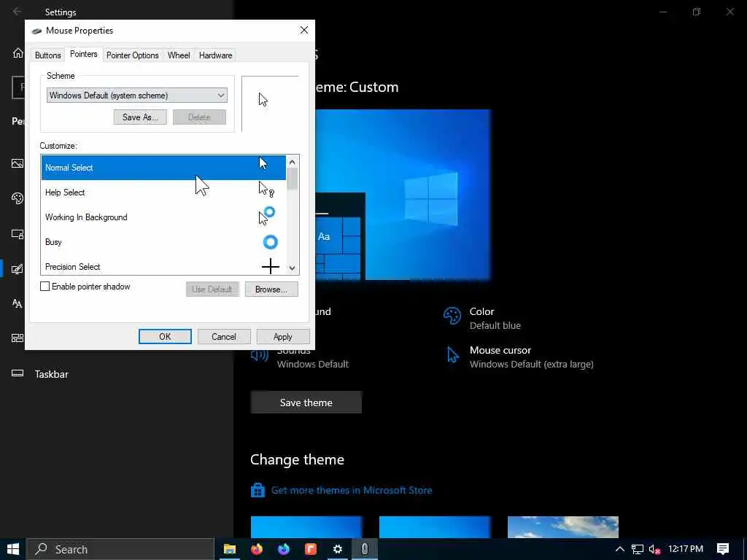Open the Windows Start menu

[13, 549]
